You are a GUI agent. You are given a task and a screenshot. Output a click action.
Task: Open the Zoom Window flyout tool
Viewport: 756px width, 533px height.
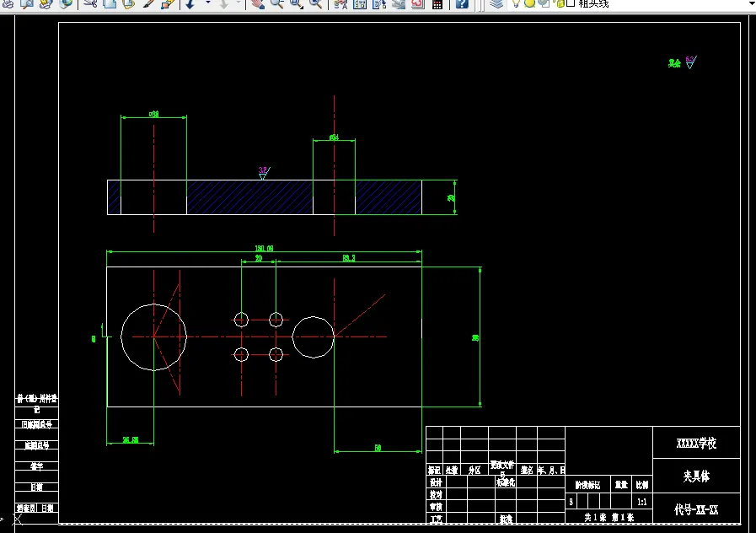(x=297, y=4)
